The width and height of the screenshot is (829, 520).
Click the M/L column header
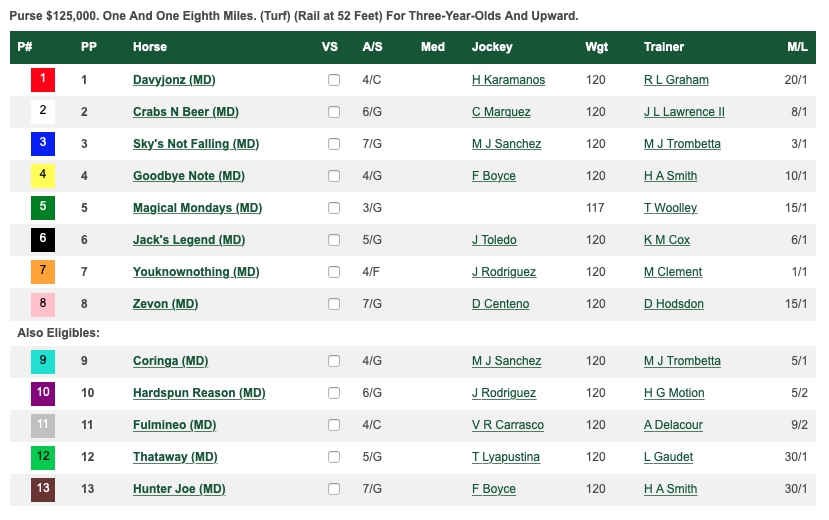coord(797,47)
